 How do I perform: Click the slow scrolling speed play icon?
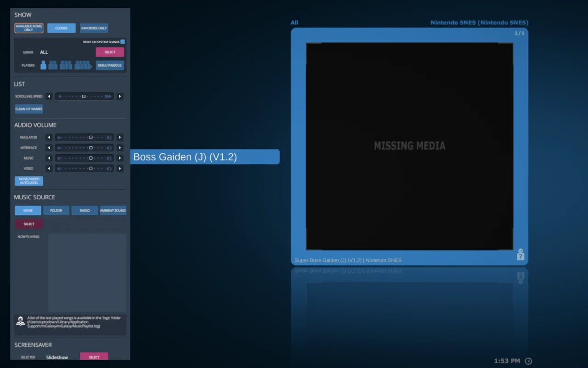point(60,97)
